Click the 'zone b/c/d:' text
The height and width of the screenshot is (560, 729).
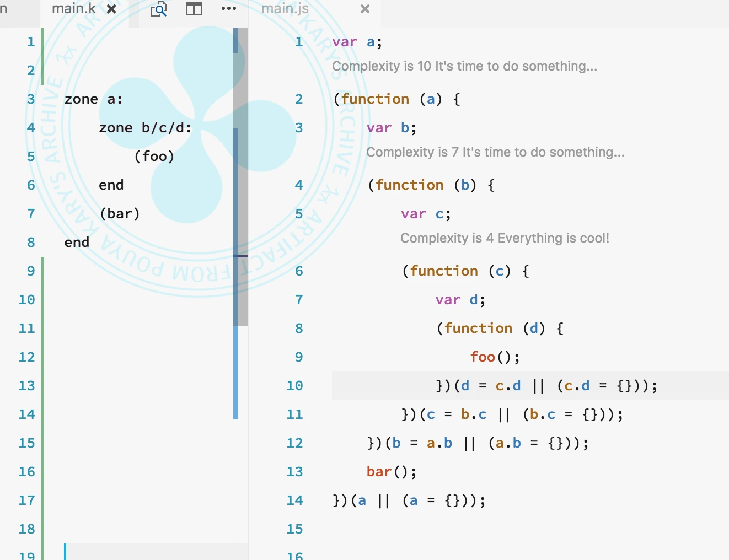[145, 128]
